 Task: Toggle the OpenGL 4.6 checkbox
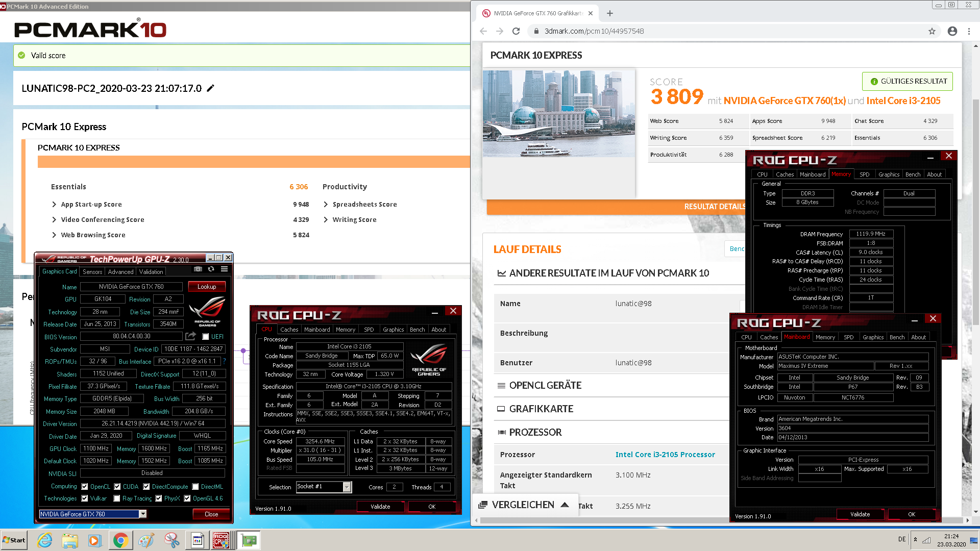click(187, 498)
